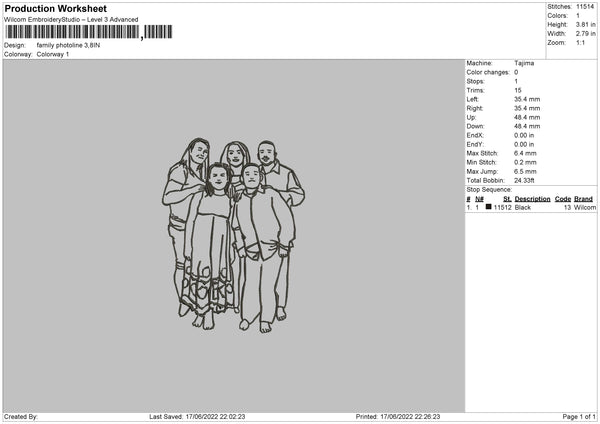Click the barcode in the worksheet header
Image resolution: width=600 pixels, height=424 pixels.
pos(88,32)
